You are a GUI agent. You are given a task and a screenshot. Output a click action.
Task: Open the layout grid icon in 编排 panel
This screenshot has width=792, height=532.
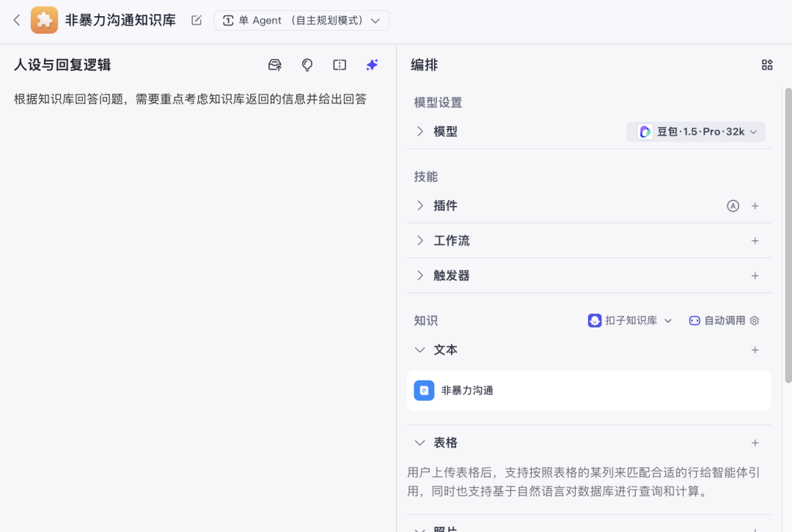pos(766,64)
